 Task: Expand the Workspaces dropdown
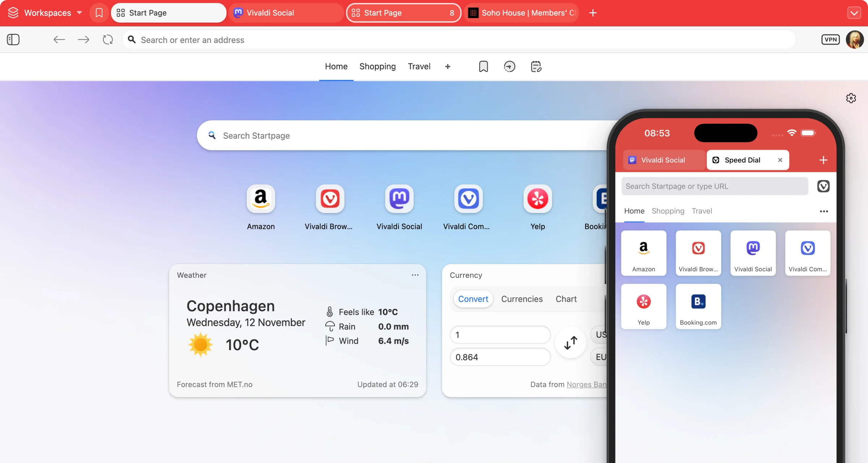pyautogui.click(x=79, y=13)
